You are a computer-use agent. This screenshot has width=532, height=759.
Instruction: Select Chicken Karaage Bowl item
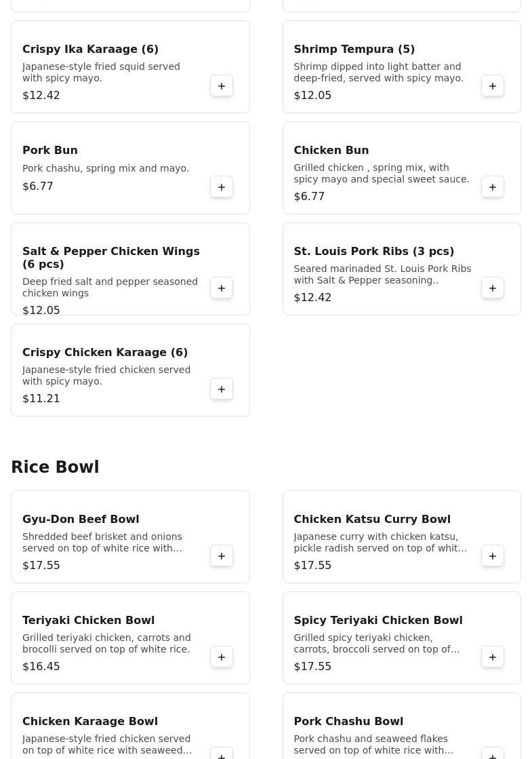(90, 722)
